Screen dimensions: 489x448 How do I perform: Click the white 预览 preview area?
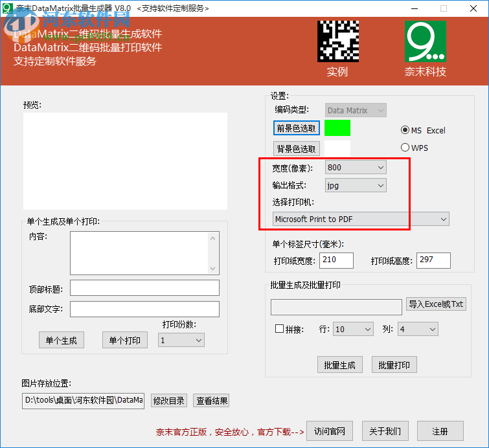point(126,161)
